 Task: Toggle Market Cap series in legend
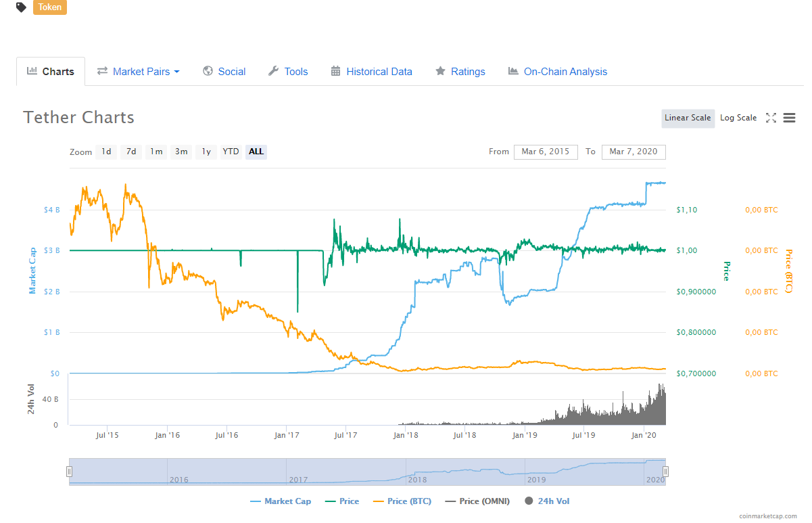pyautogui.click(x=281, y=501)
